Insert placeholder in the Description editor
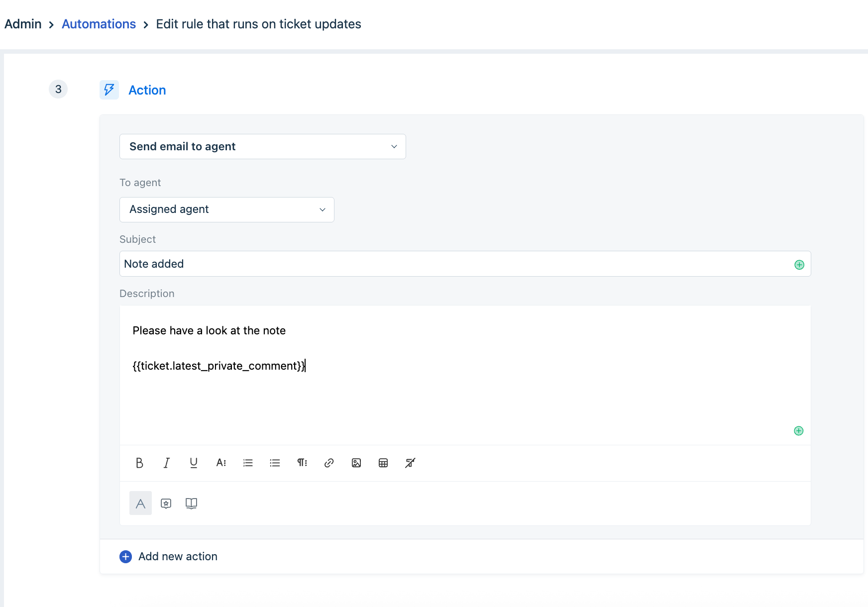Viewport: 868px width, 607px height. point(799,431)
